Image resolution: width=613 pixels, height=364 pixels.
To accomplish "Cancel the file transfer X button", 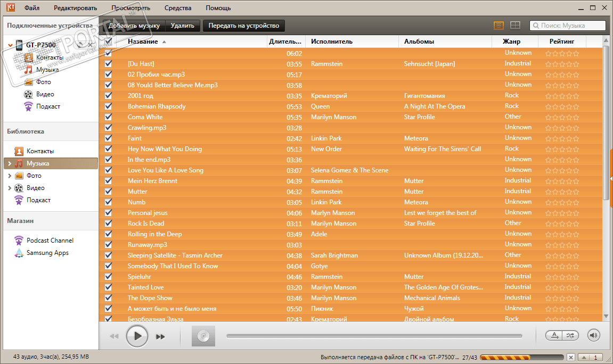I will pyautogui.click(x=571, y=358).
